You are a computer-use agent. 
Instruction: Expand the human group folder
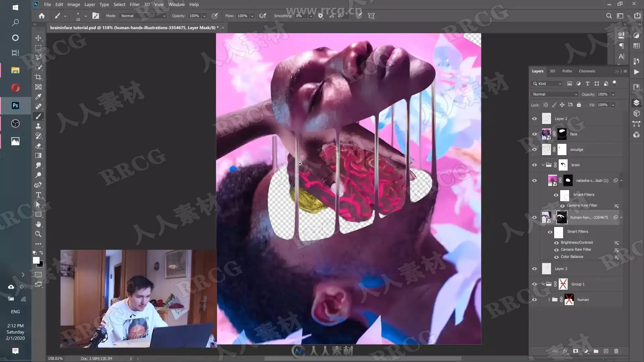click(549, 300)
